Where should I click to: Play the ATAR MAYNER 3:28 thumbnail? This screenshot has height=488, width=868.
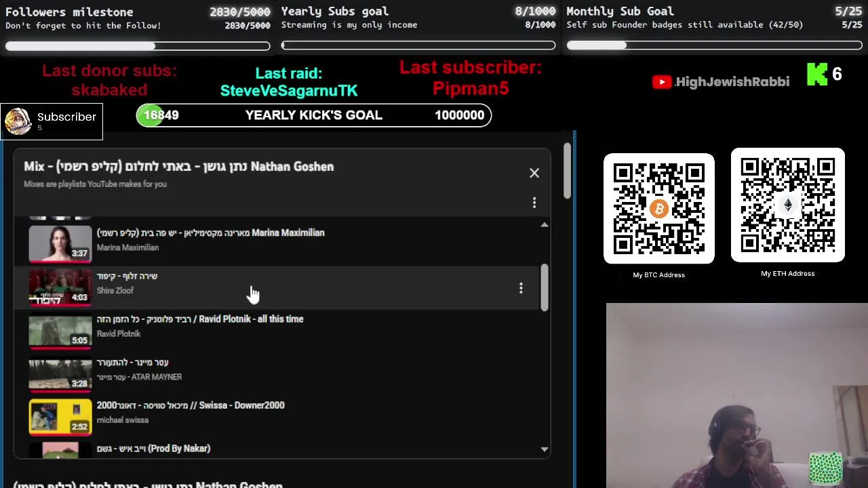pos(60,374)
